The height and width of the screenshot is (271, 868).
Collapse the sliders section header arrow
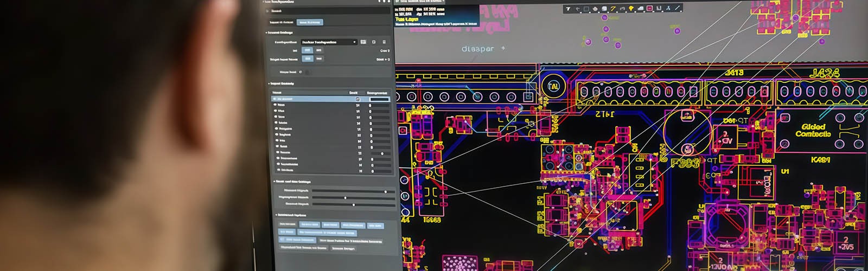(273, 182)
